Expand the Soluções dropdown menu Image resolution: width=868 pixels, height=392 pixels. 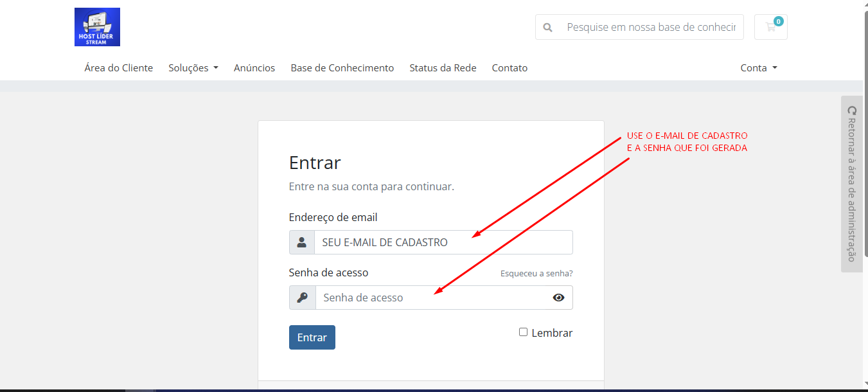[193, 68]
